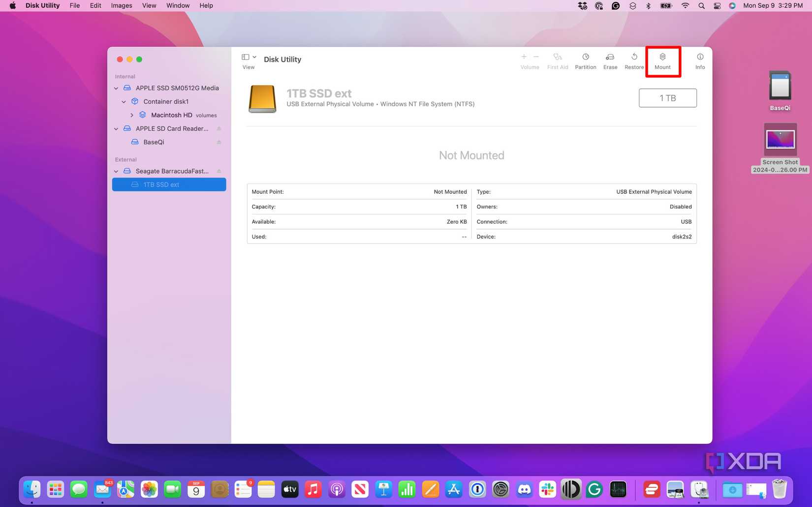Collapse APPLE SSD SM0512G Media tree
The image size is (812, 507).
pos(116,88)
